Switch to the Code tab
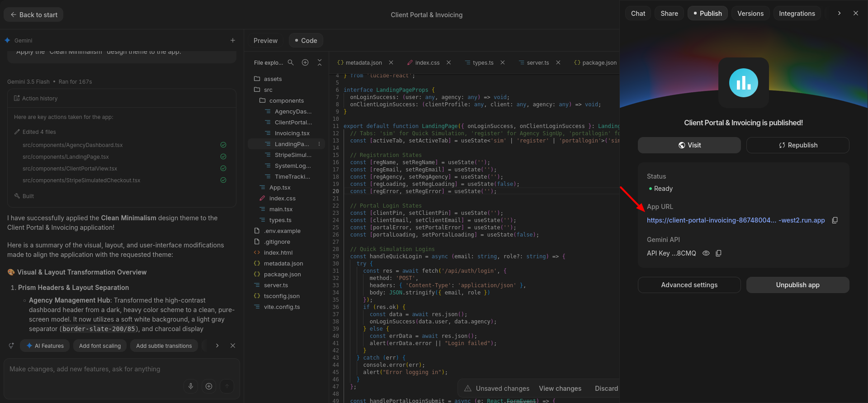 306,41
